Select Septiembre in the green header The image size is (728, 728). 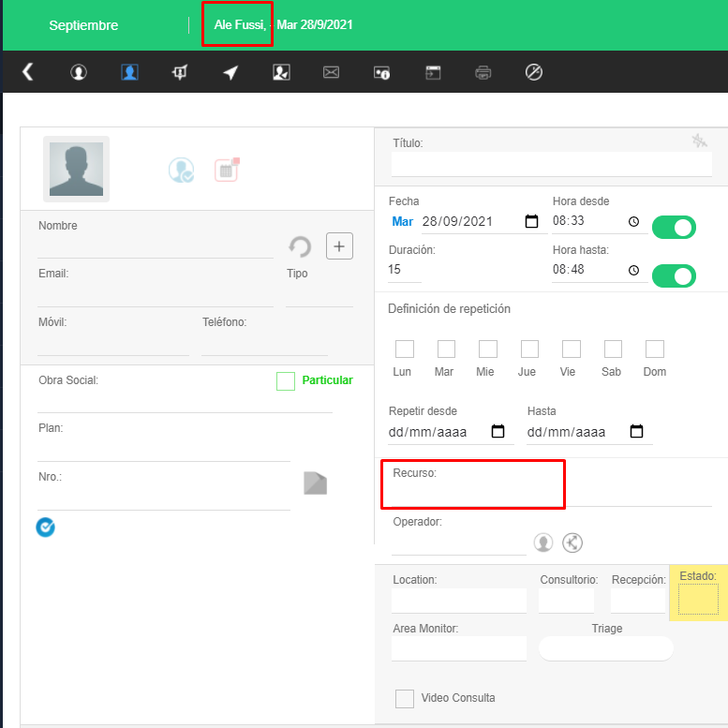click(x=83, y=25)
